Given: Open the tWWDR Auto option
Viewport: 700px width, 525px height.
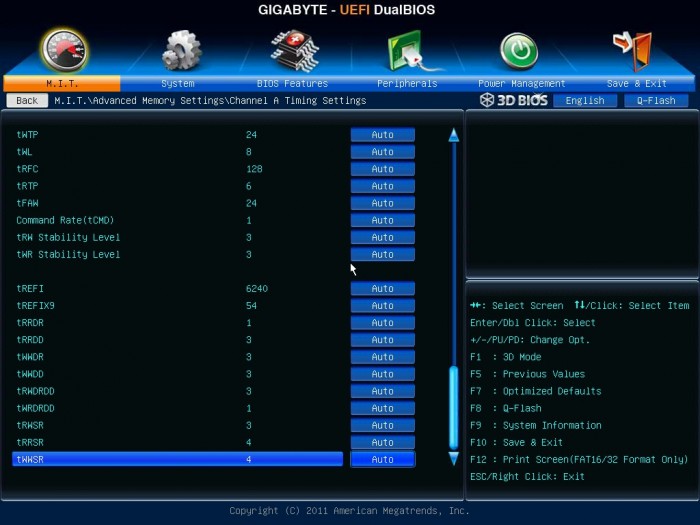Looking at the screenshot, I should tap(383, 357).
